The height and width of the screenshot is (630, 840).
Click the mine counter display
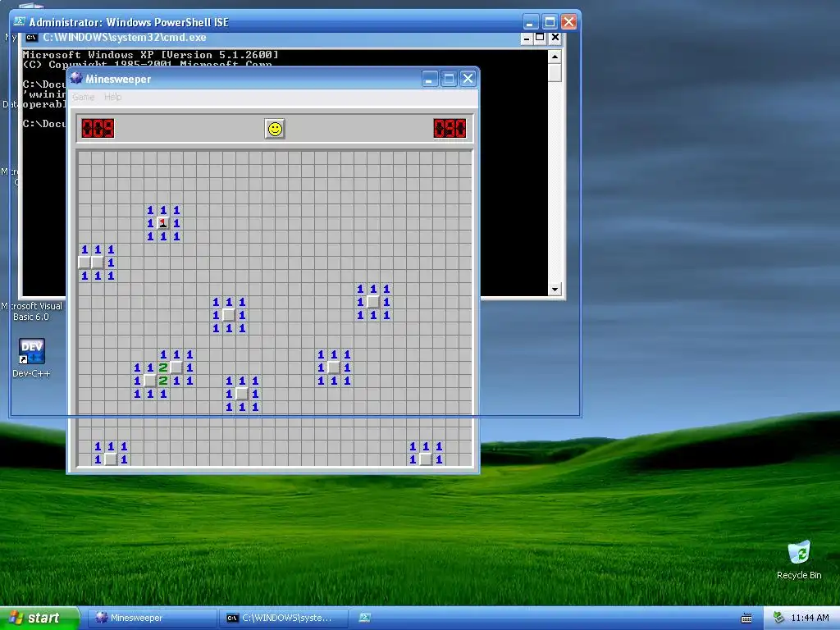tap(98, 129)
